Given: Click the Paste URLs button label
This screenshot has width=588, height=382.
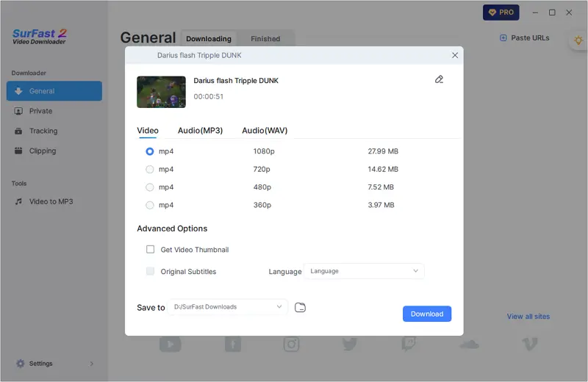Looking at the screenshot, I should pos(530,38).
